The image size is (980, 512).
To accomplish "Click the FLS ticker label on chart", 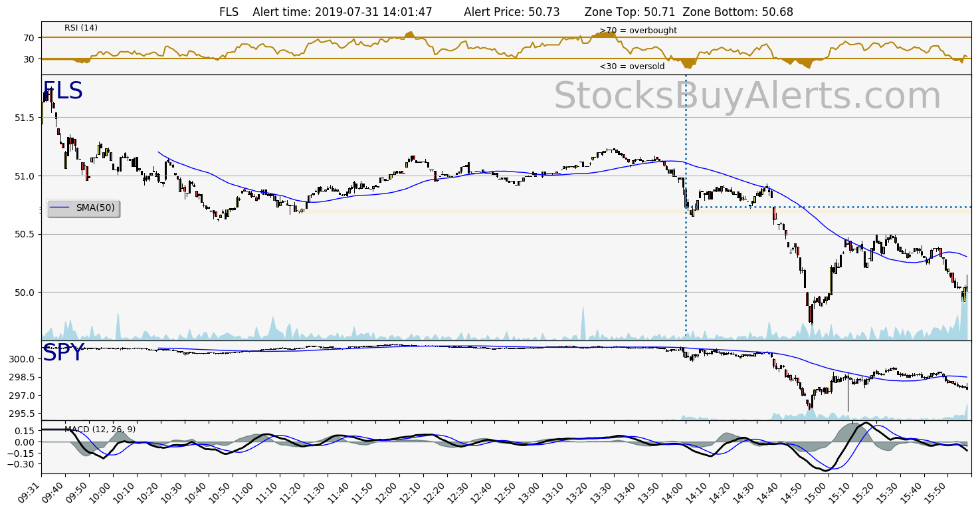I will 62,91.
